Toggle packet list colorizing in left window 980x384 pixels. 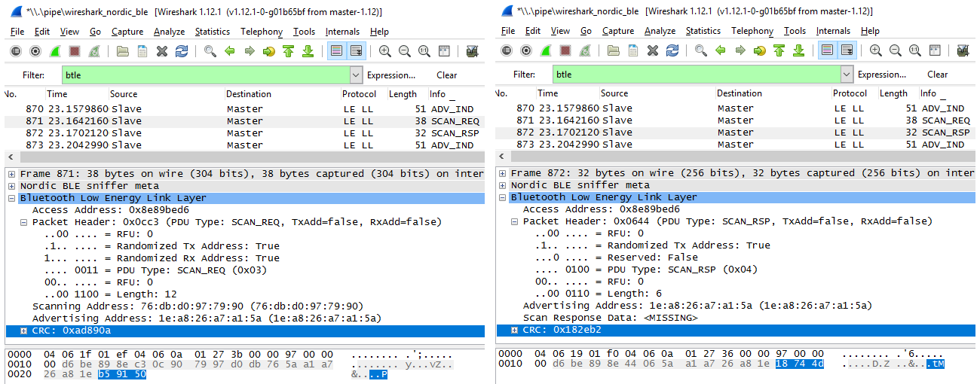tap(336, 51)
